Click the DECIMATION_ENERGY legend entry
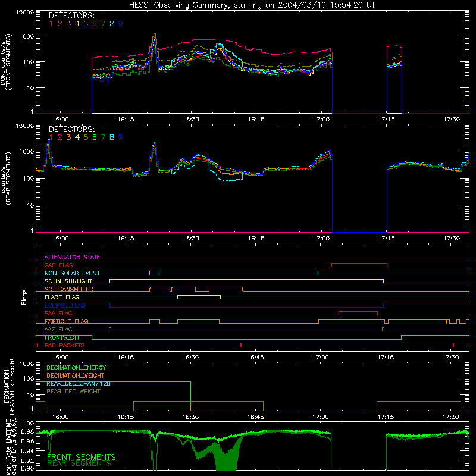This screenshot has height=476, width=476. click(76, 368)
